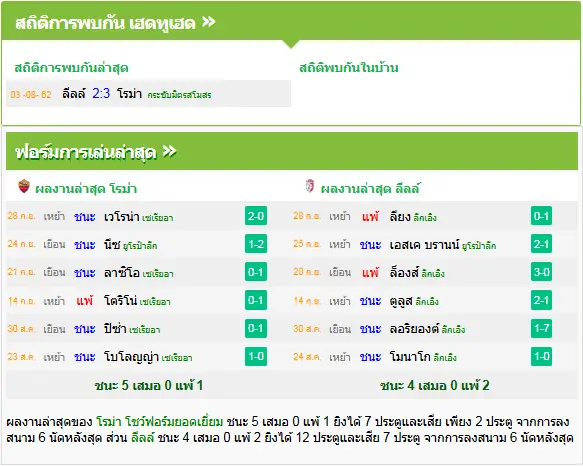This screenshot has height=466, width=583.
Task: Click opponent name ปิซ่า
Action: point(115,329)
